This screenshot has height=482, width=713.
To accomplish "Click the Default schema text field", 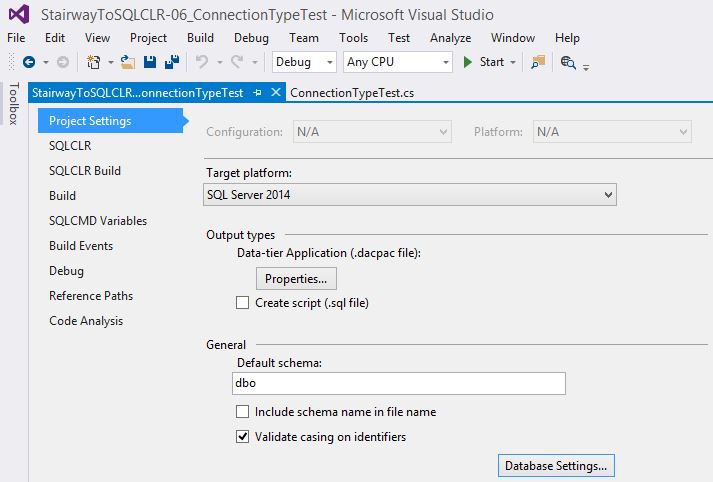I will [398, 384].
